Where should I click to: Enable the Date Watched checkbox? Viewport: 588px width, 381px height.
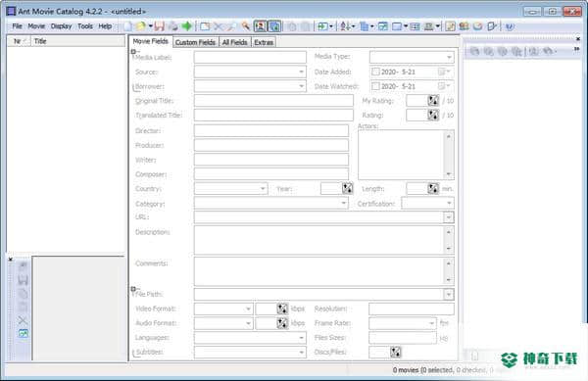375,86
